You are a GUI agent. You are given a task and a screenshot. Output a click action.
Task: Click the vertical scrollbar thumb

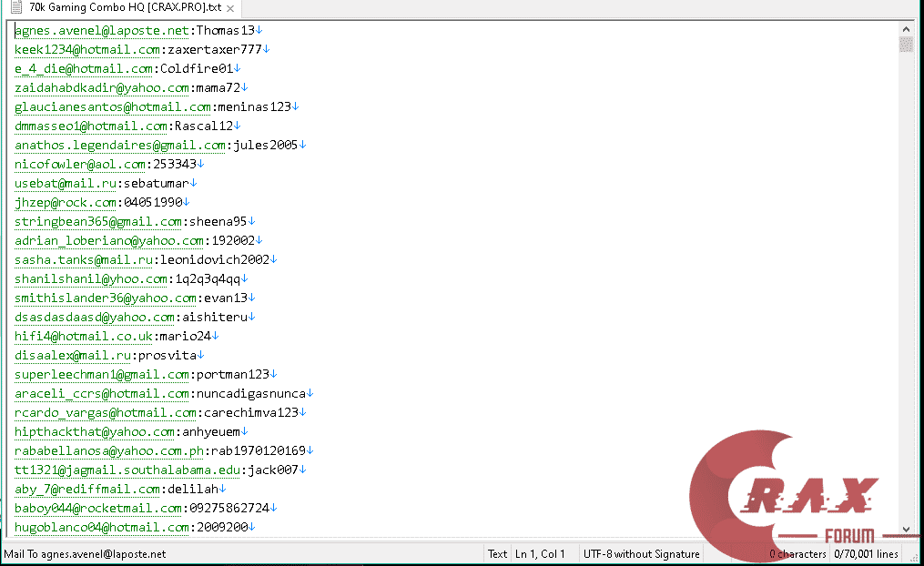coord(906,45)
